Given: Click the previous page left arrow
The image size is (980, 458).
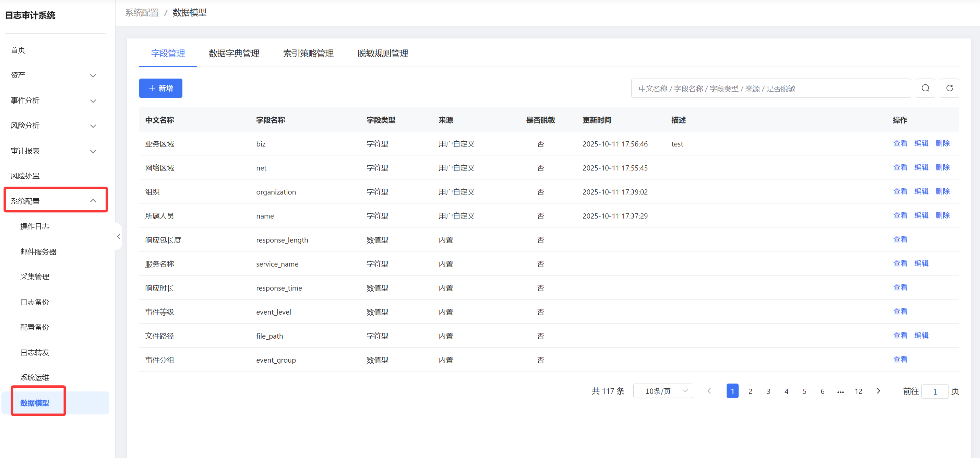Looking at the screenshot, I should (x=709, y=391).
